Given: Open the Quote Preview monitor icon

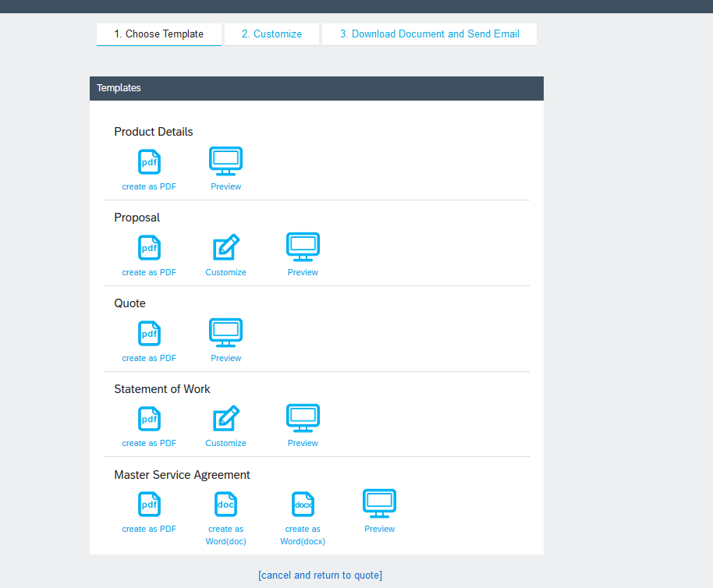Looking at the screenshot, I should [x=226, y=333].
